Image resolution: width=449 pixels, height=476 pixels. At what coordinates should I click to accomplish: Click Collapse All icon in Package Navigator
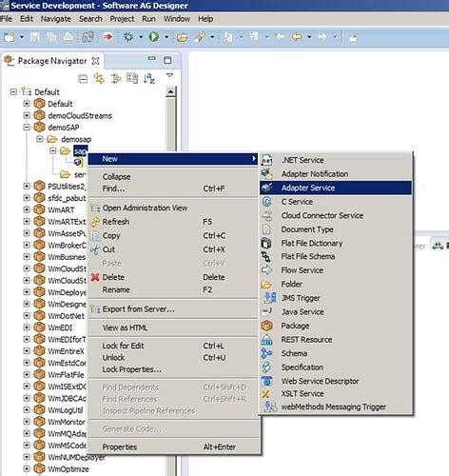point(83,78)
